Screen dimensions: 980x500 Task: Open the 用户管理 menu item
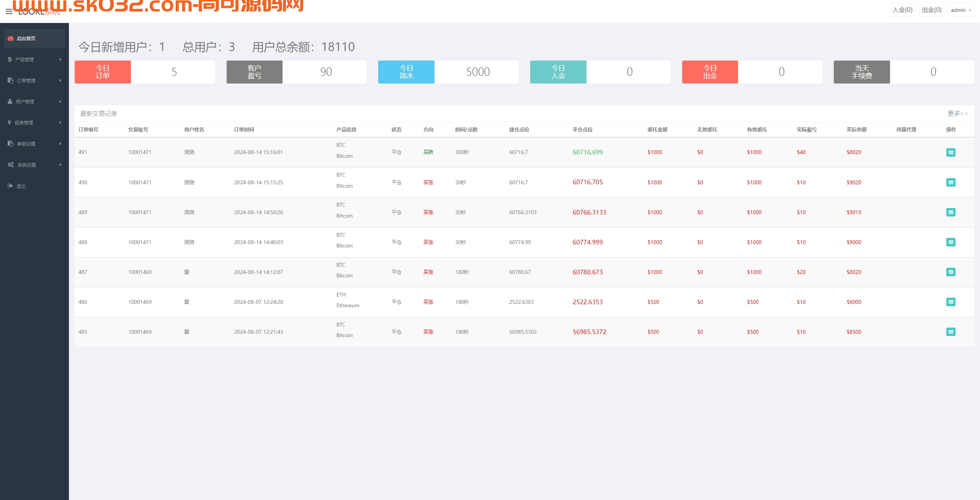pos(34,102)
